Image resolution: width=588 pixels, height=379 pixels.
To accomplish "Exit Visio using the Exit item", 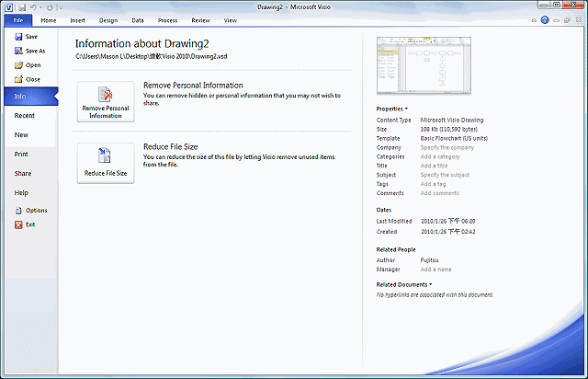I will point(25,225).
